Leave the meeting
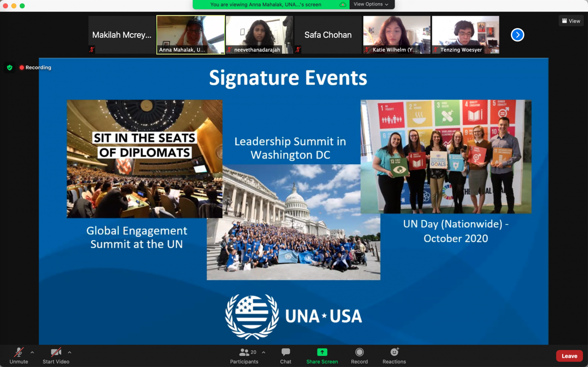Screen dimensions: 588x367 570,356
